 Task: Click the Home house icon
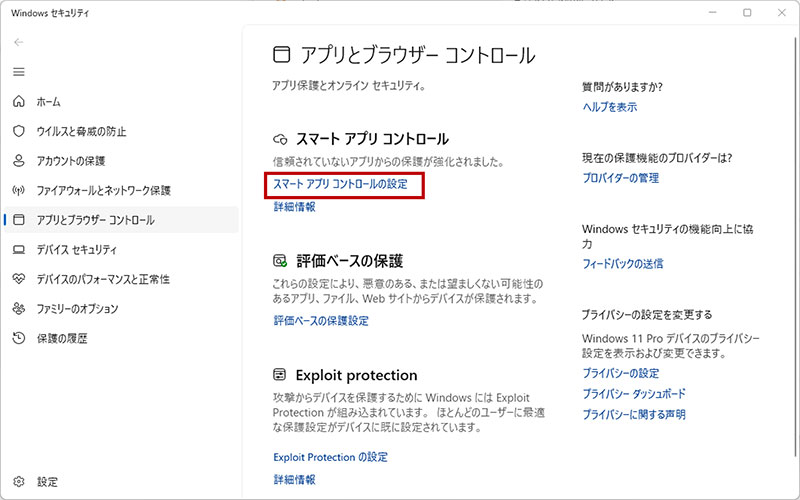(x=19, y=102)
